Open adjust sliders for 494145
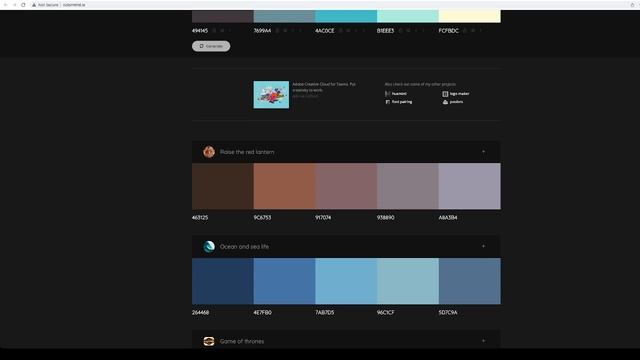Image resolution: width=640 pixels, height=360 pixels. tap(222, 31)
